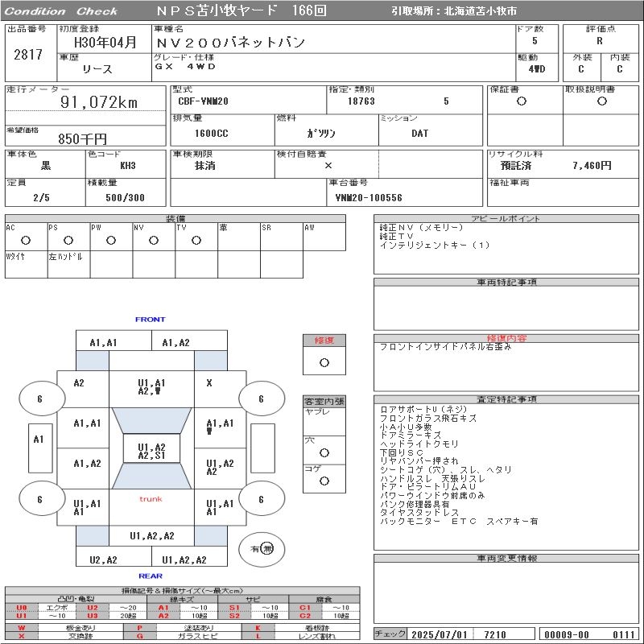Image resolution: width=644 pixels, height=644 pixels.
Task: Click the X damage mark on the diagram
Action: coord(209,383)
